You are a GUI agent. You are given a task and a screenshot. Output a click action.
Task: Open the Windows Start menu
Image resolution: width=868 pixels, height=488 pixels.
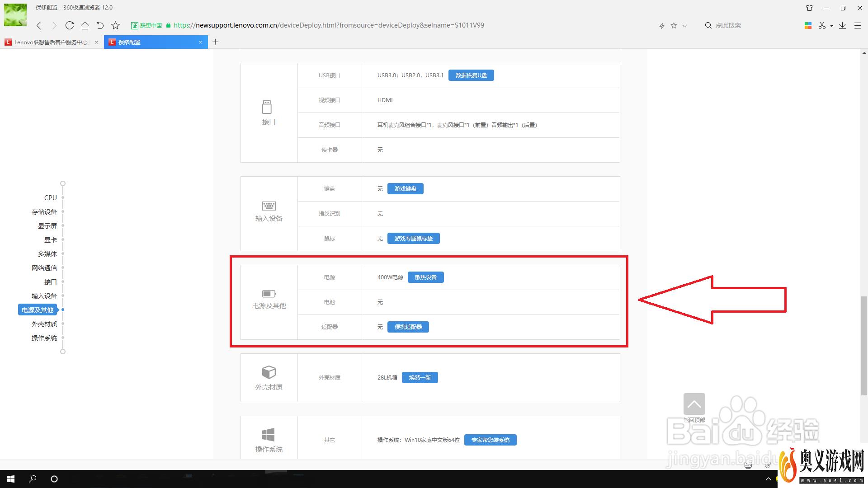coord(11,479)
